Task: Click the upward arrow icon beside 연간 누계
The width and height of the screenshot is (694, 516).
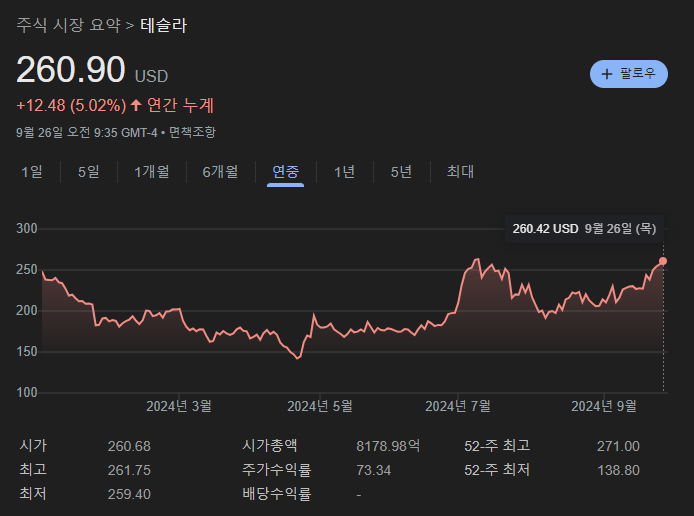Action: tap(136, 105)
